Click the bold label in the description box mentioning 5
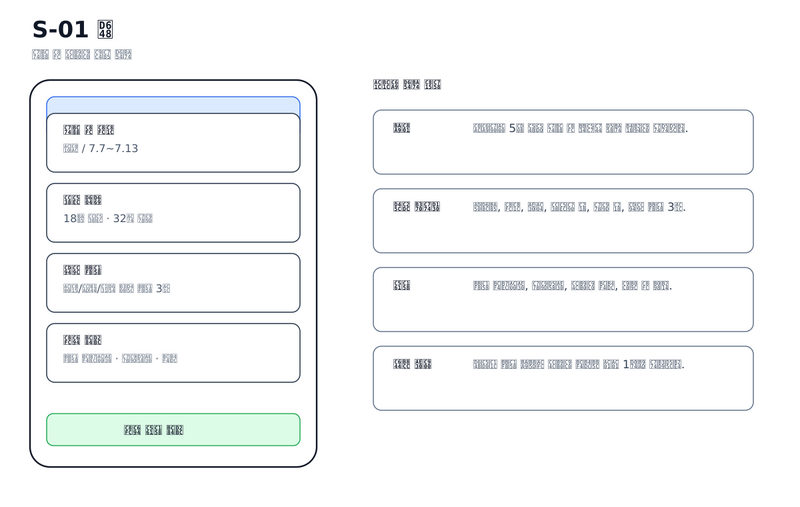The width and height of the screenshot is (800, 507). click(402, 128)
